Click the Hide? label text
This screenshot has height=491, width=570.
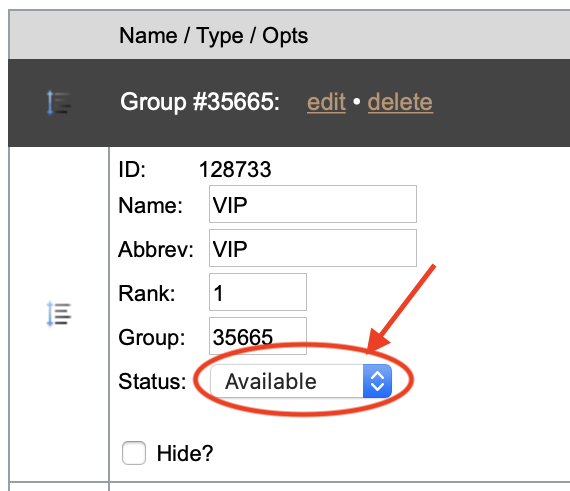click(185, 454)
